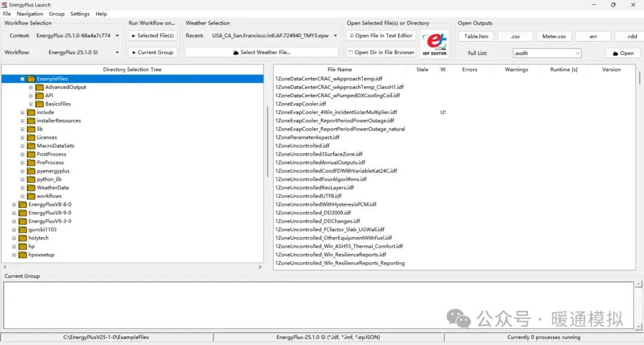Click the file list vertical scrollbar

(639, 77)
